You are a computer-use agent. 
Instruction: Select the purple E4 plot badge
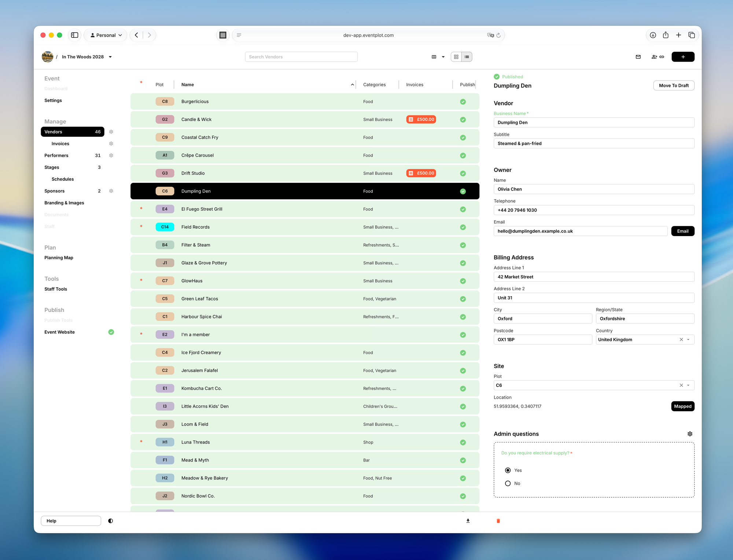coord(165,209)
